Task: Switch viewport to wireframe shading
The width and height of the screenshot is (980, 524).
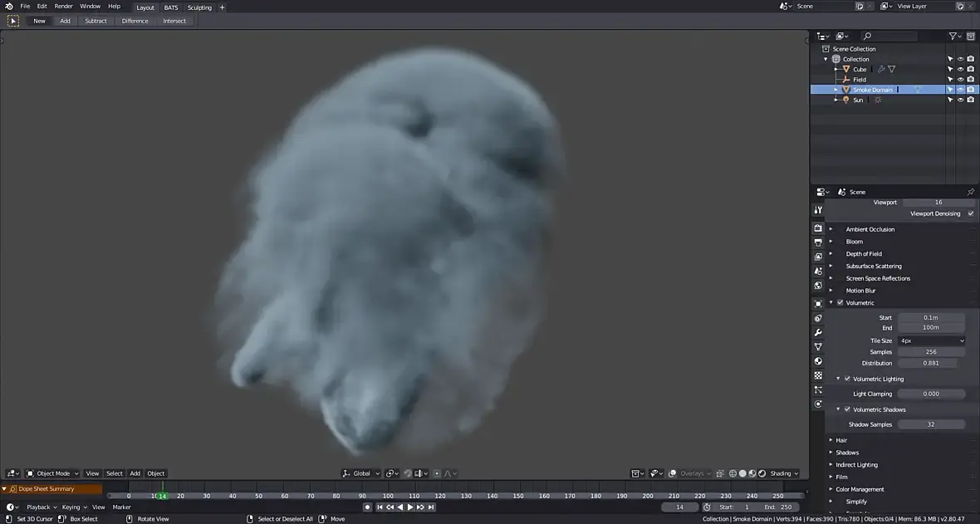Action: click(x=733, y=473)
